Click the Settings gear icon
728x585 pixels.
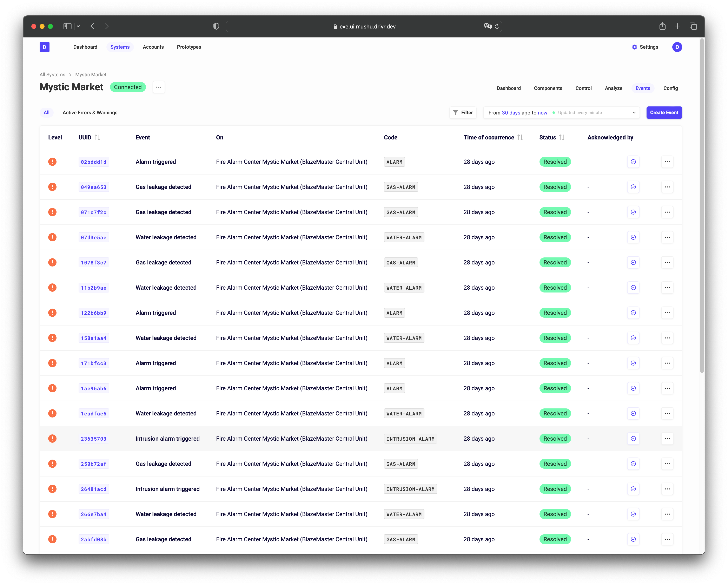(x=634, y=47)
